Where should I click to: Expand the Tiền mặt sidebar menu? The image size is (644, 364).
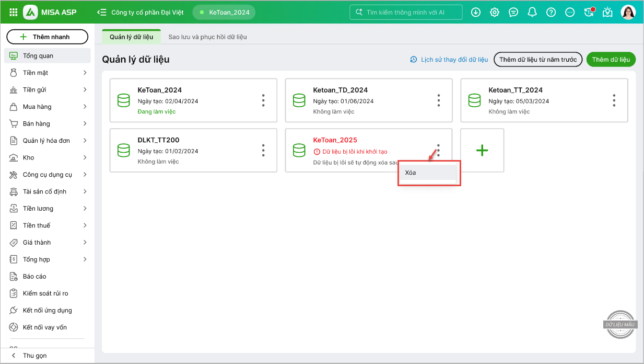[47, 73]
